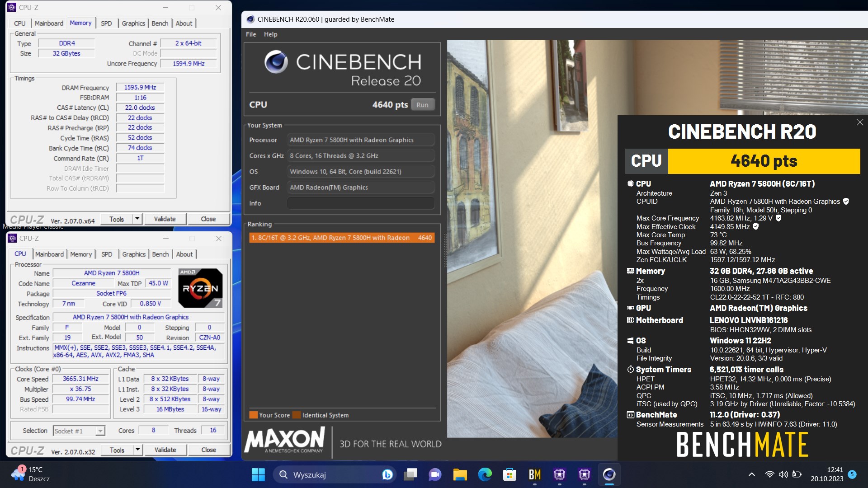The width and height of the screenshot is (868, 488).
Task: Click the Ryzen 7 logo in CPU-Z
Action: (x=200, y=288)
